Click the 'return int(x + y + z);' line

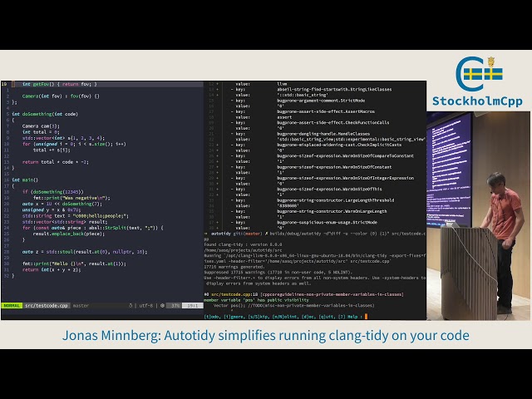point(52,269)
